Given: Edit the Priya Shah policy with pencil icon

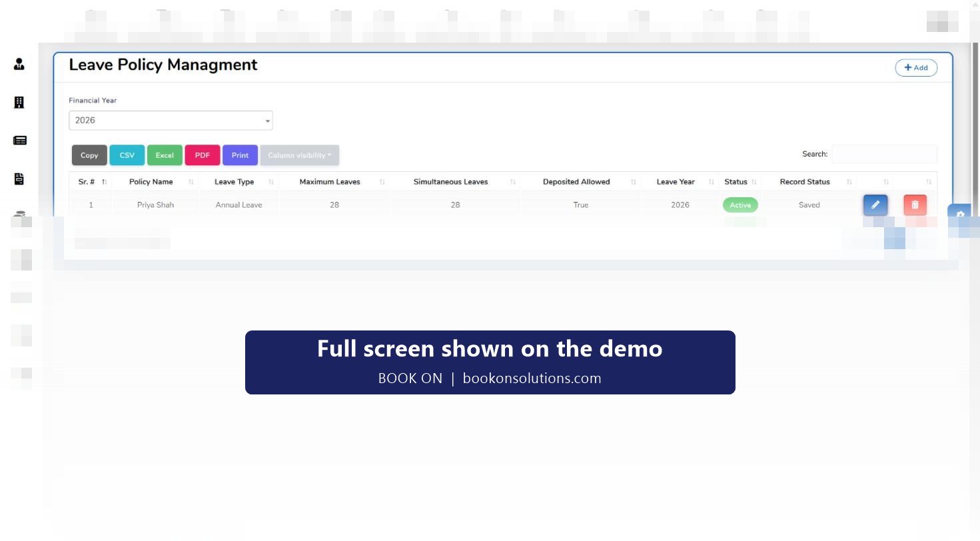Looking at the screenshot, I should click(875, 205).
